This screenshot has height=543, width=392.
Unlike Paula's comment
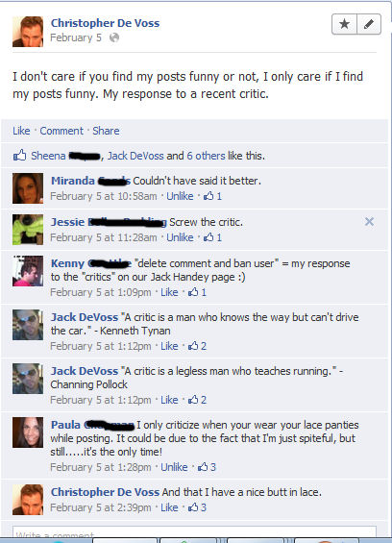click(x=174, y=467)
